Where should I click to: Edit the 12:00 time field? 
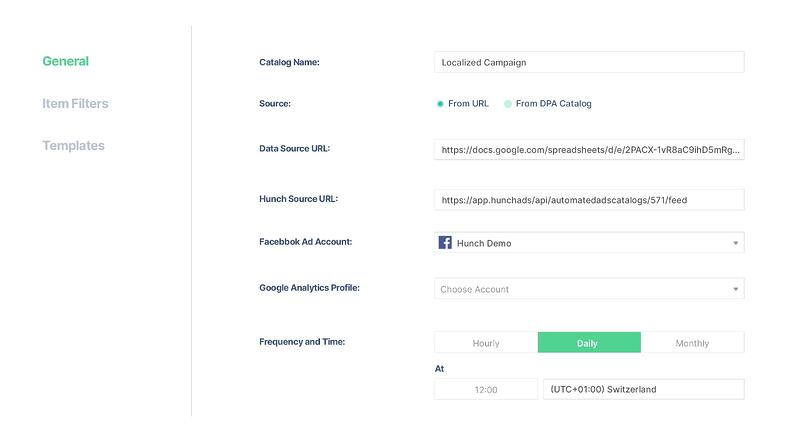pyautogui.click(x=486, y=389)
